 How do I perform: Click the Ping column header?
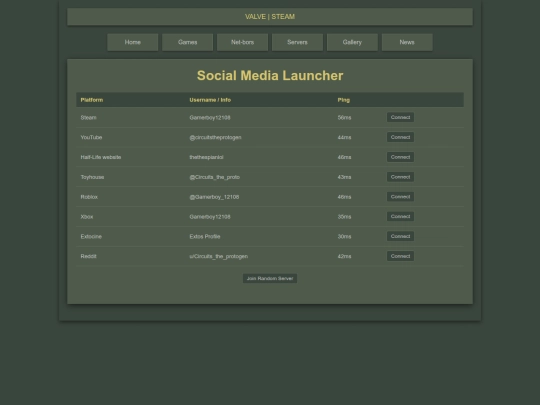[344, 100]
